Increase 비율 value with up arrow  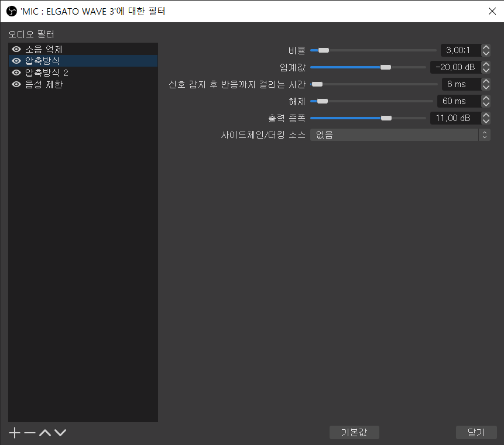click(486, 47)
